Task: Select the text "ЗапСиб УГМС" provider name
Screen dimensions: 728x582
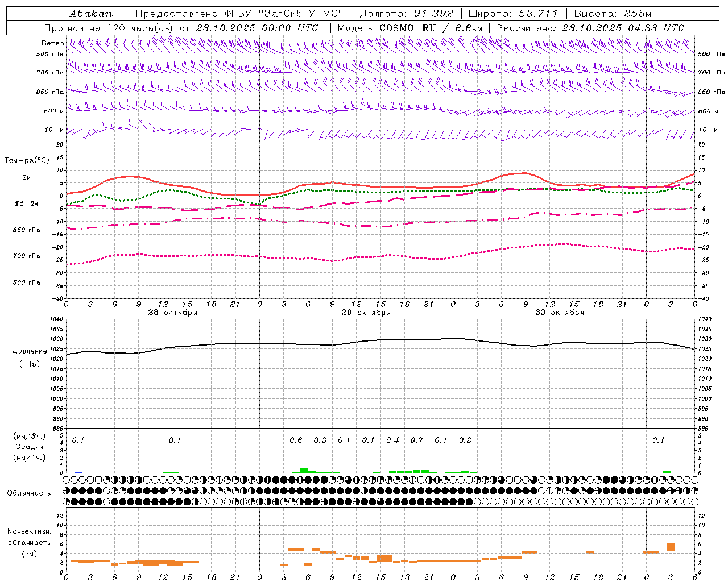Action: tap(301, 14)
